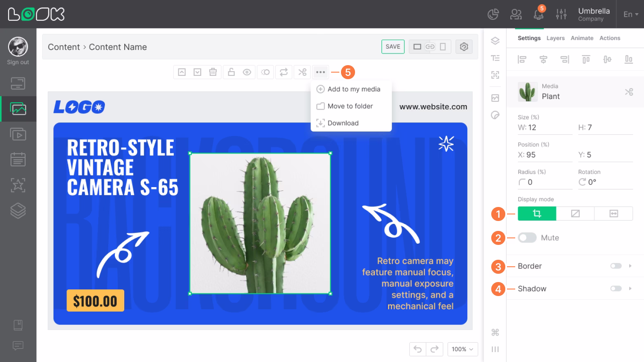Open the layers stack section in sidebar
Image resolution: width=644 pixels, height=362 pixels.
[x=18, y=211]
